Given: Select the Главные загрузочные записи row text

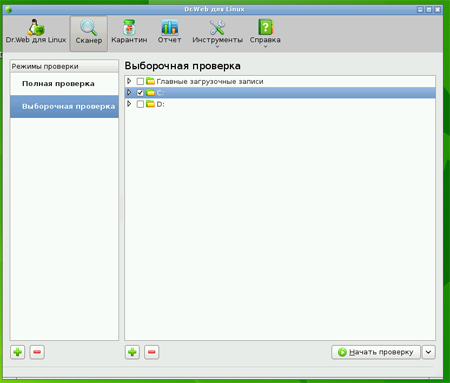Looking at the screenshot, I should point(210,82).
